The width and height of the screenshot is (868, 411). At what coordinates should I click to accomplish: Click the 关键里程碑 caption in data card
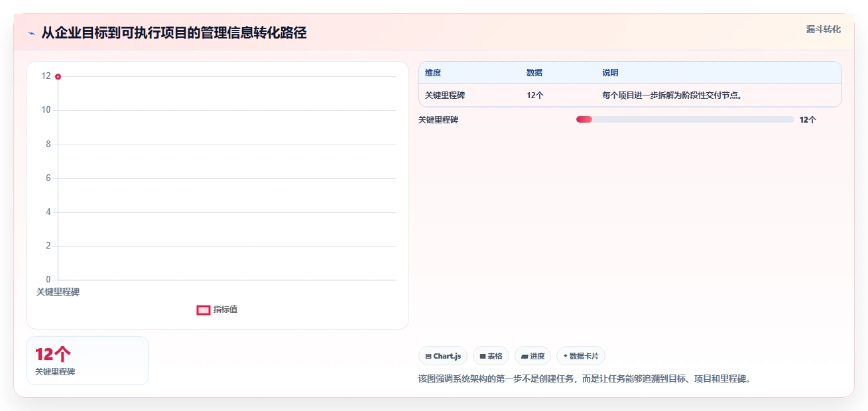[x=55, y=372]
